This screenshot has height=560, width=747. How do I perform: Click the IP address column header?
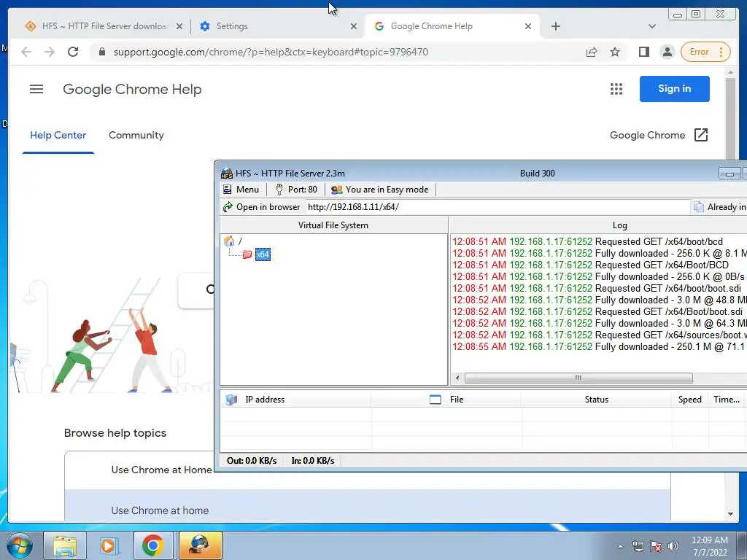[295, 400]
